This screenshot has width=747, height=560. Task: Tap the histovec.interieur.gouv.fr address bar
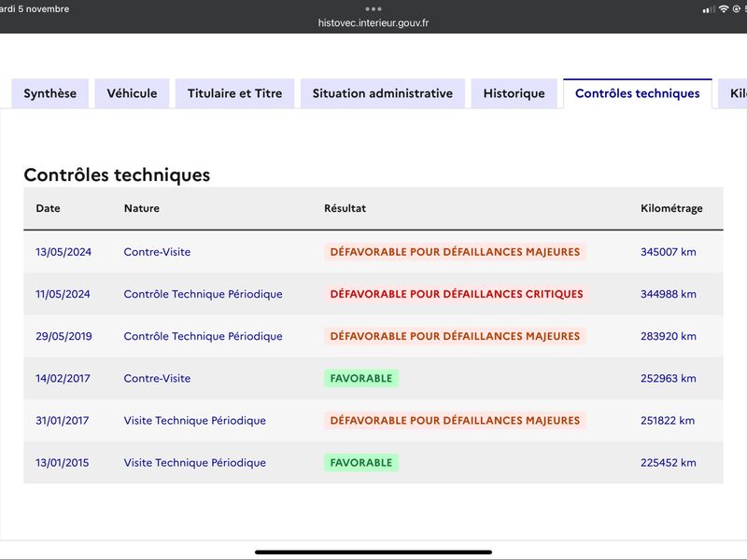tap(373, 22)
